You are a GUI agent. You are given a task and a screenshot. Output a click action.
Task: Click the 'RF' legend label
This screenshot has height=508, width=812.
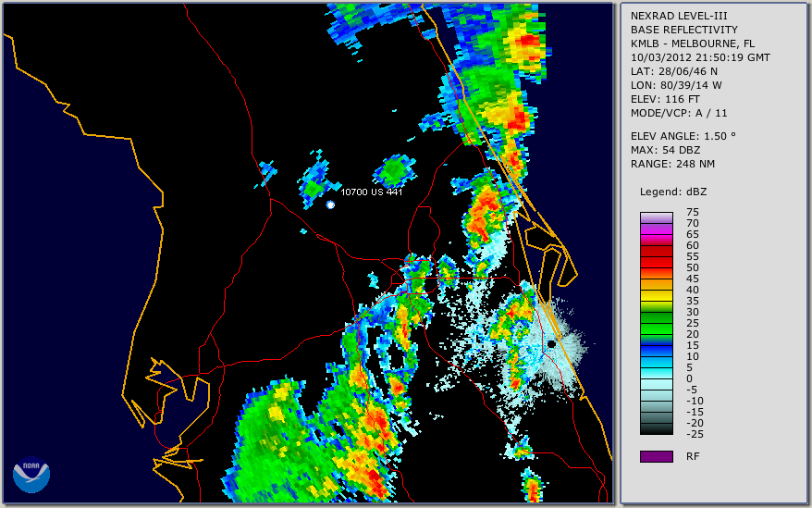point(693,456)
